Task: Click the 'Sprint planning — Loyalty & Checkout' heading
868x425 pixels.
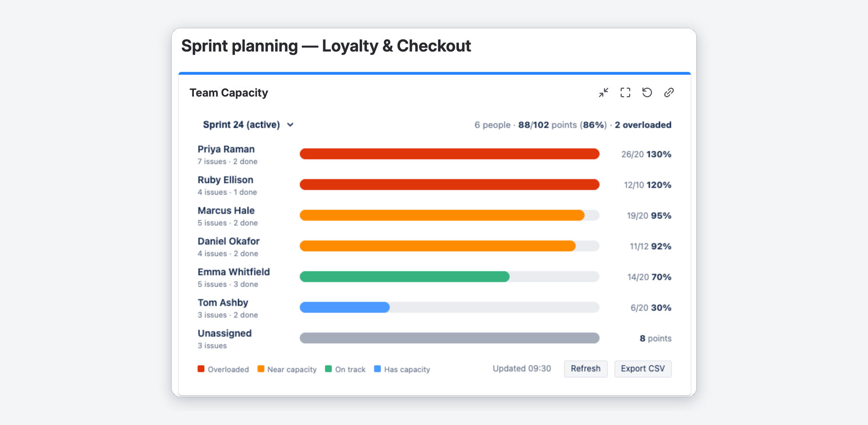Action: tap(326, 46)
